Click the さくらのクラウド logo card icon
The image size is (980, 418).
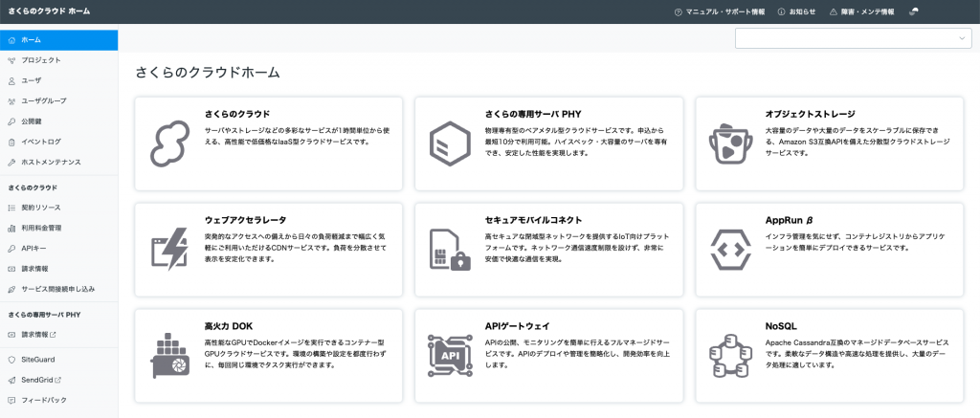[x=169, y=143]
